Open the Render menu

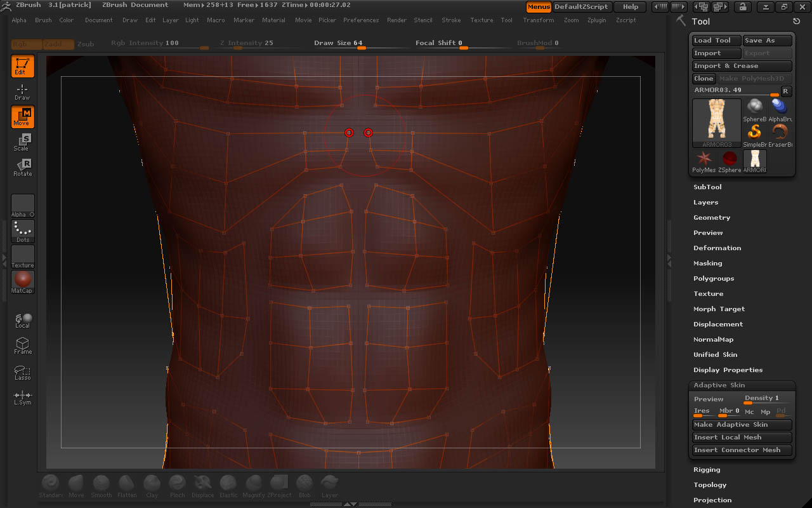396,20
